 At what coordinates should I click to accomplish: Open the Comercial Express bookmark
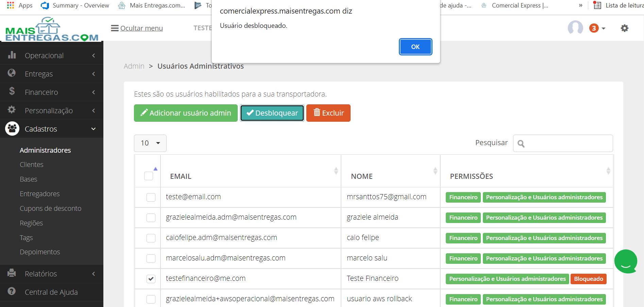point(514,5)
